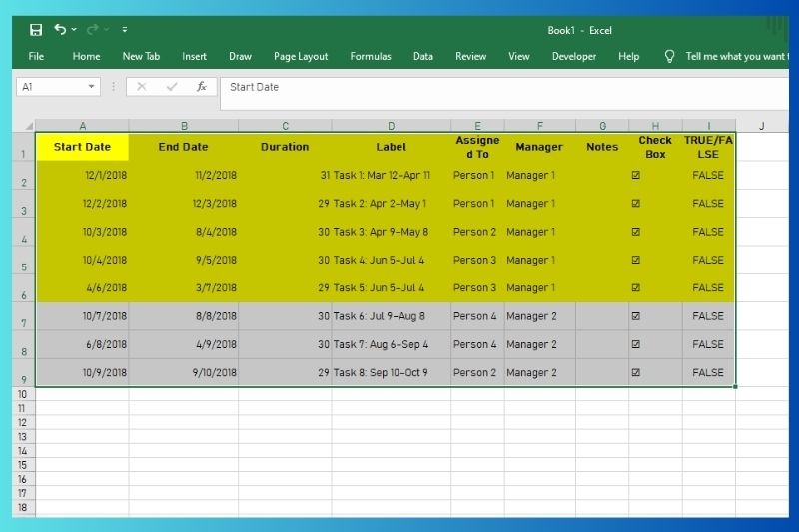
Task: Open the Customize Quick Access Toolbar dropdown
Action: 124,30
